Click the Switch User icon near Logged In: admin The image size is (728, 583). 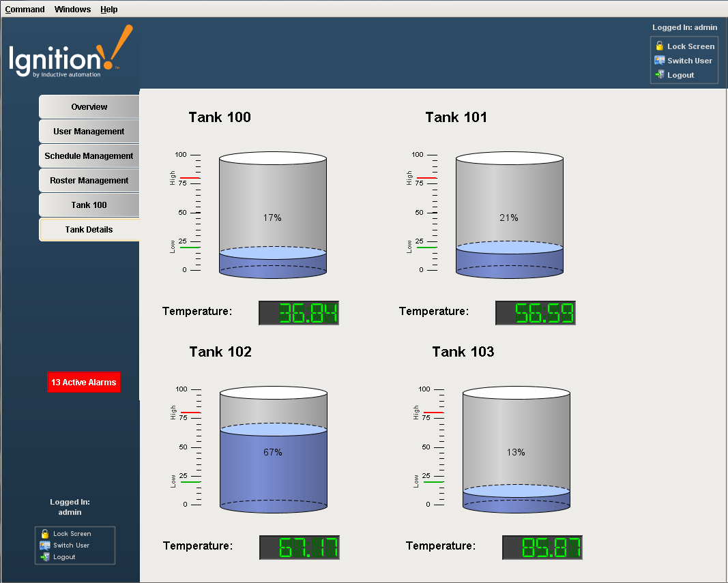tap(44, 544)
